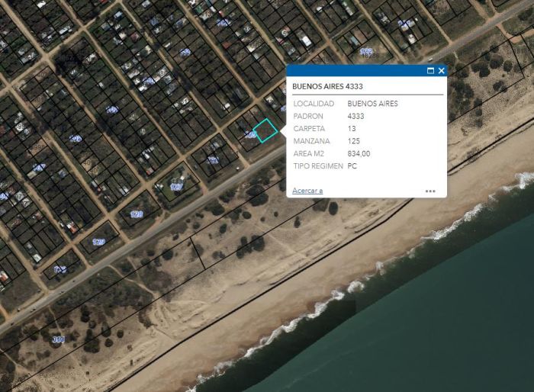Image resolution: width=534 pixels, height=392 pixels.
Task: Click the 'PADRON' field label
Action: (308, 116)
